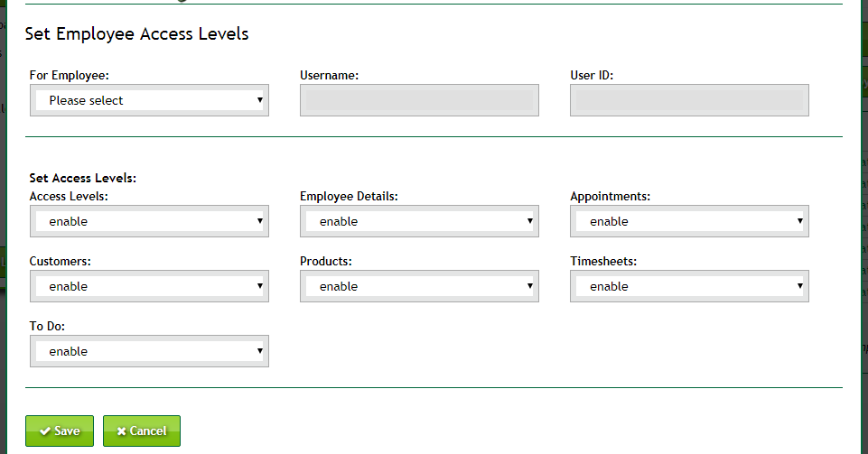Click the 'Username:' field label
Viewport: 868px width, 454px height.
click(x=329, y=76)
